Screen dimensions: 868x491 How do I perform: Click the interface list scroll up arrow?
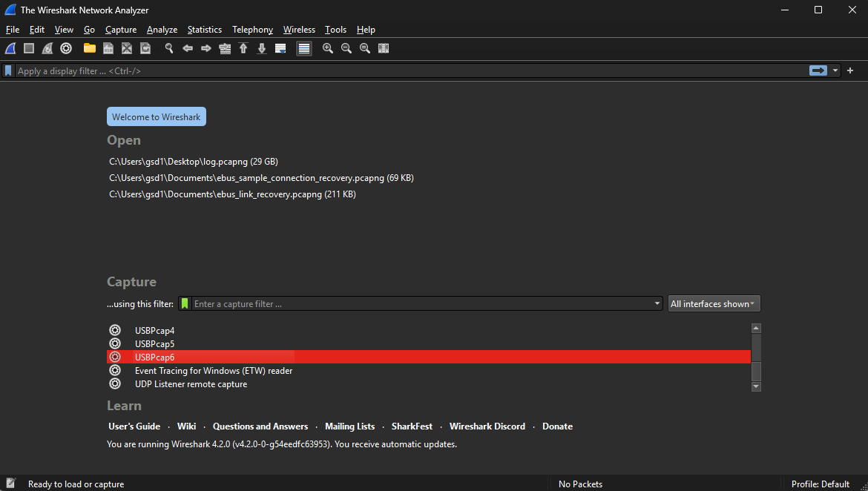tap(756, 329)
